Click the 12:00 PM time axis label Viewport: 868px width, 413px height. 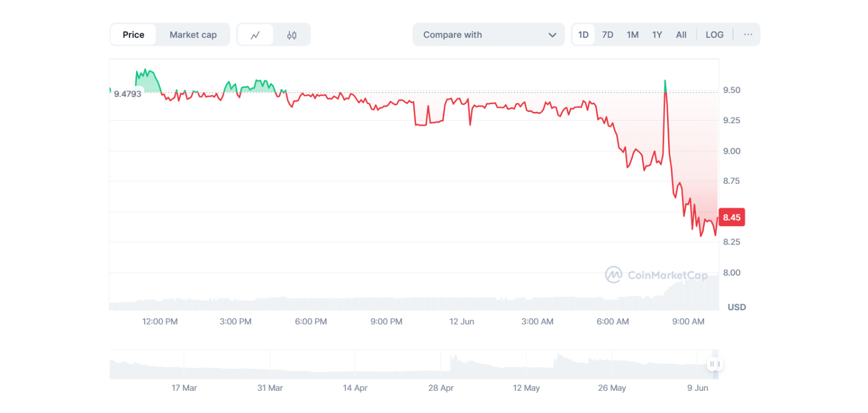pyautogui.click(x=160, y=322)
